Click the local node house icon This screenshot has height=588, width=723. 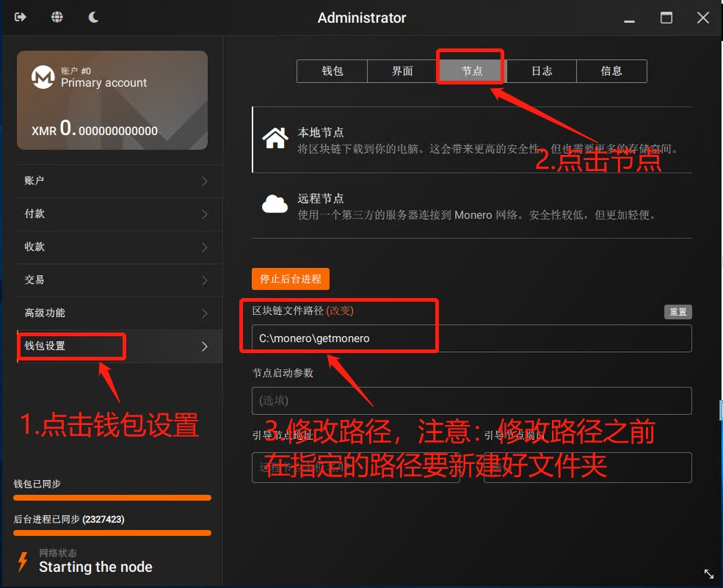[275, 139]
